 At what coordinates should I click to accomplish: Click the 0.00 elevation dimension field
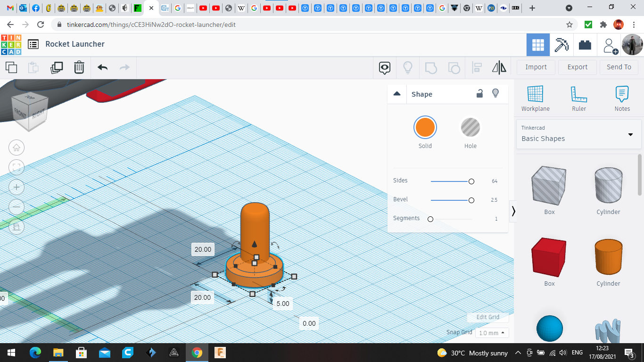click(x=309, y=323)
